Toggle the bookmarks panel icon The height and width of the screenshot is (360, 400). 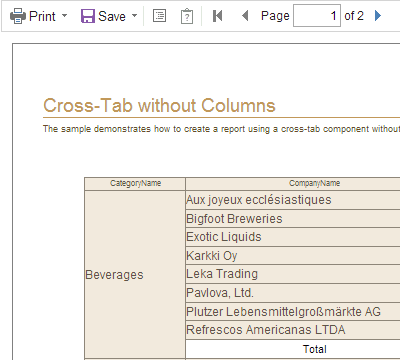(x=159, y=16)
